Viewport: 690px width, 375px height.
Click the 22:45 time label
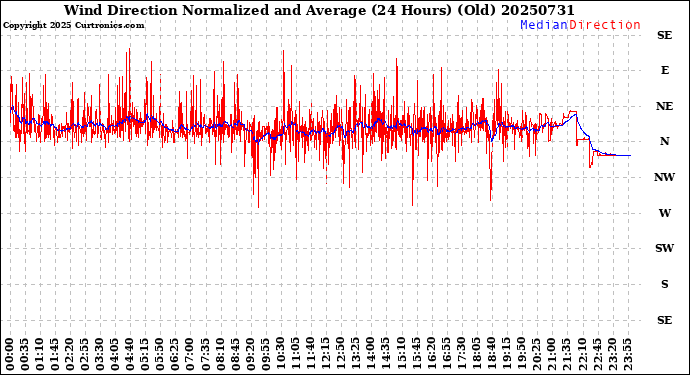coord(597,354)
